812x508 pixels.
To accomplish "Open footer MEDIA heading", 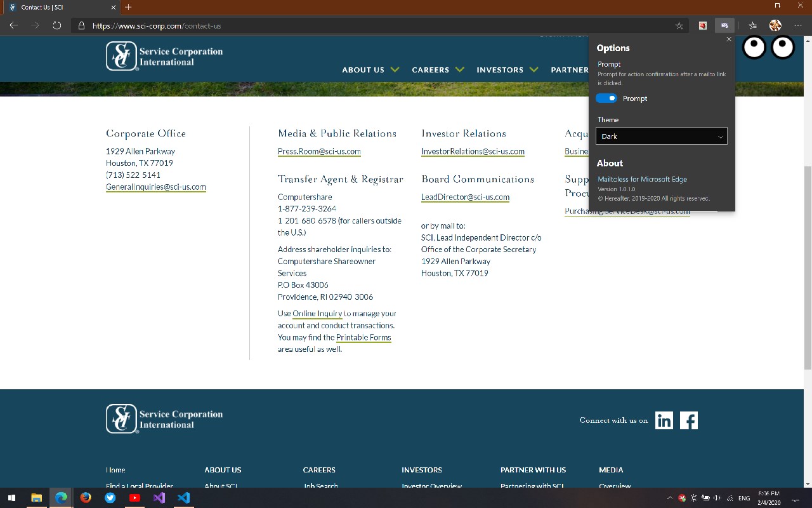I will point(611,470).
